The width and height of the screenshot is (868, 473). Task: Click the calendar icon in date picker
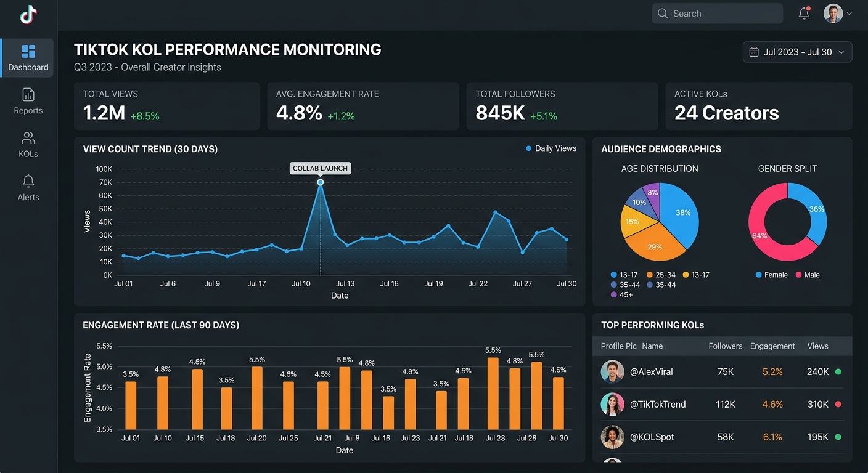tap(753, 52)
